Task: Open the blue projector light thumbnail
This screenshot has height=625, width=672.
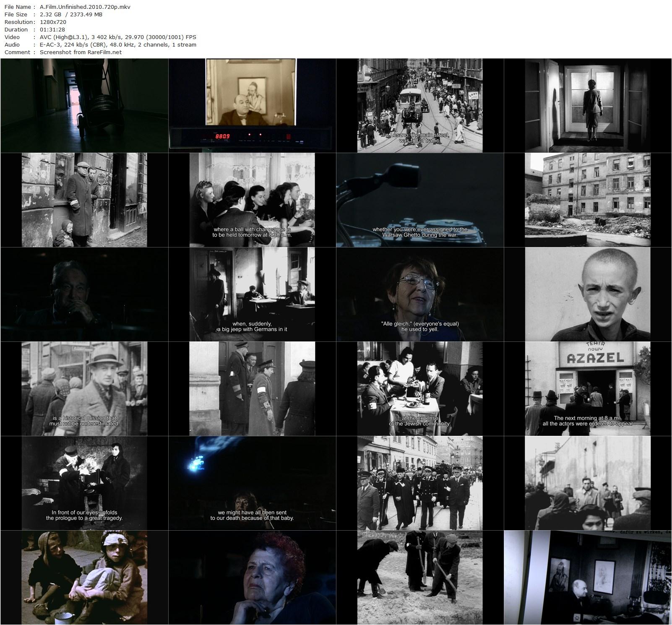Action: pos(252,483)
